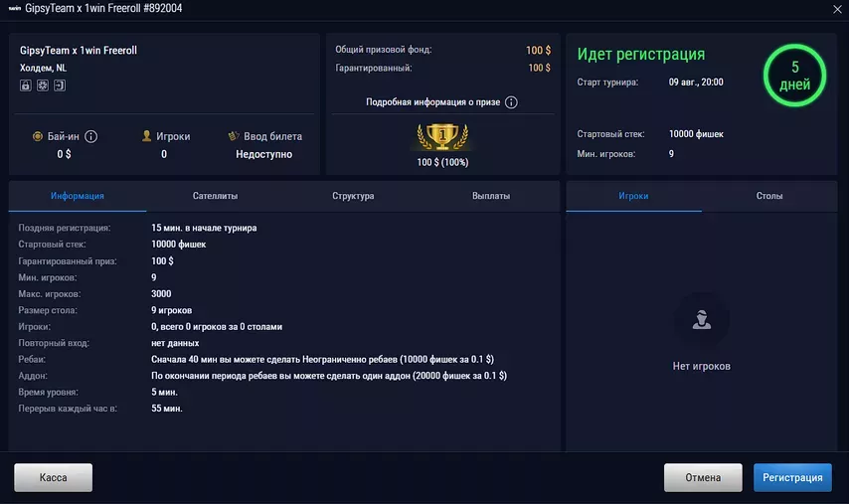Screen dimensions: 849x504
Task: Click the 100 $ (100%) prize text
Action: (442, 162)
